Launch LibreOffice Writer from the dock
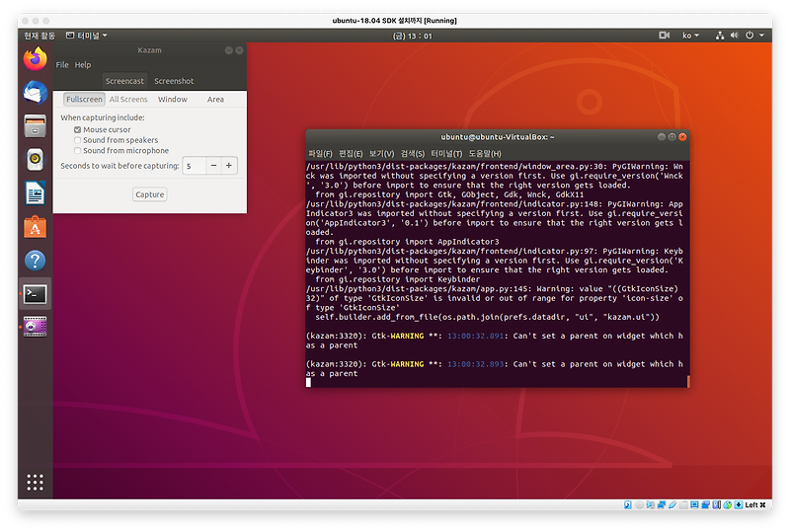Screen dimensions: 790x532 [x=35, y=192]
